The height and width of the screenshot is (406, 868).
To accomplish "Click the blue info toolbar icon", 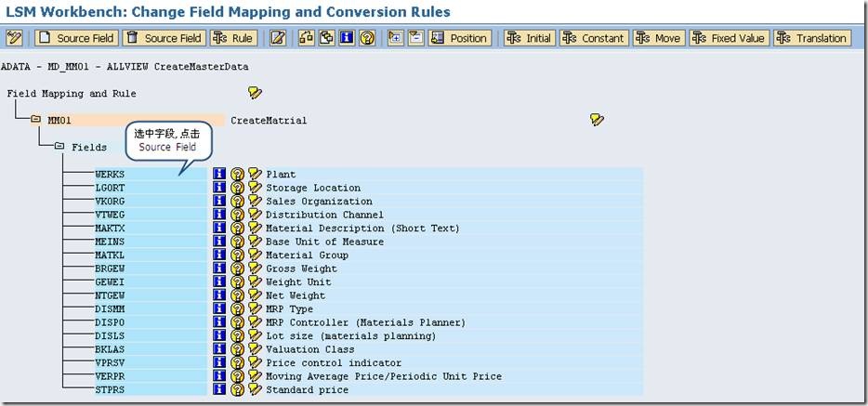I will [x=347, y=38].
